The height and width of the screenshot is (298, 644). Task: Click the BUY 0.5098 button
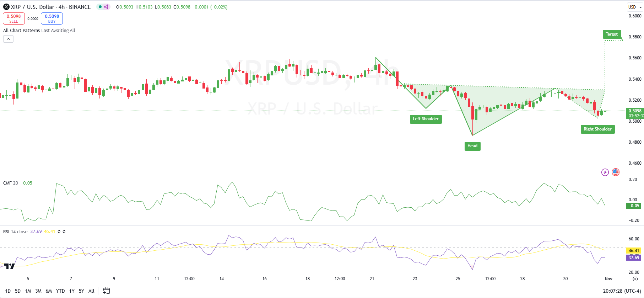(x=52, y=18)
